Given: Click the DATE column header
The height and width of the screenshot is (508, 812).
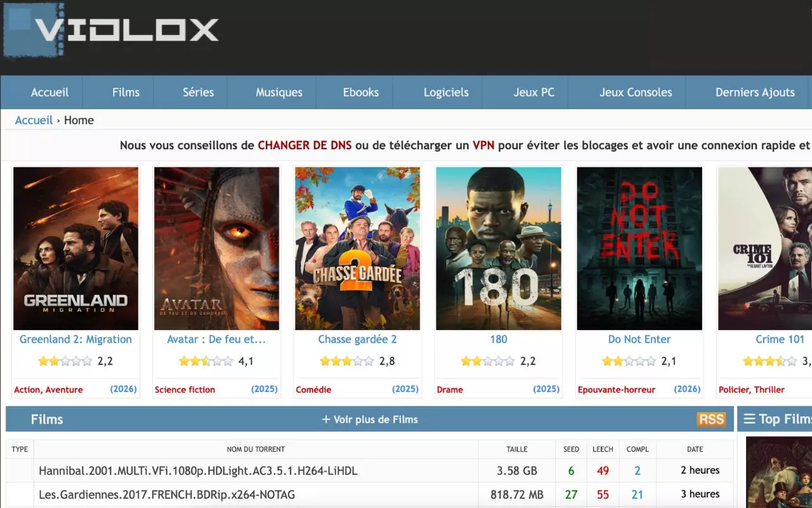Looking at the screenshot, I should click(x=695, y=449).
